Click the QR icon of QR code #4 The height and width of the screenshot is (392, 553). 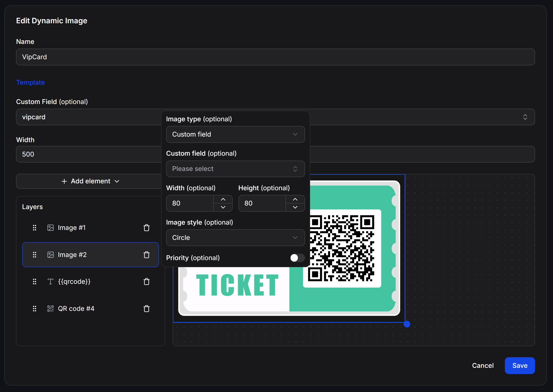coord(51,308)
